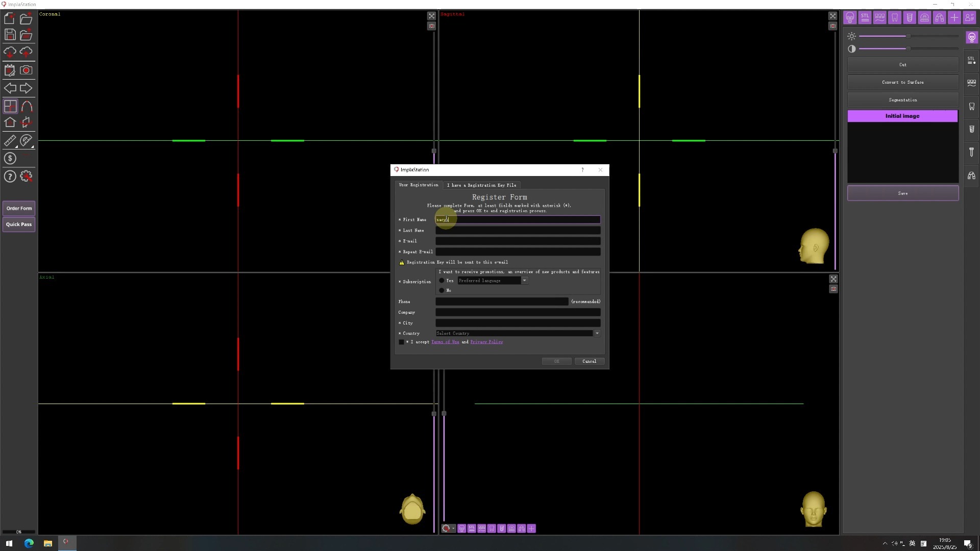Switch to I have a Registration Key File tab
Image resolution: width=980 pixels, height=551 pixels.
pyautogui.click(x=481, y=185)
